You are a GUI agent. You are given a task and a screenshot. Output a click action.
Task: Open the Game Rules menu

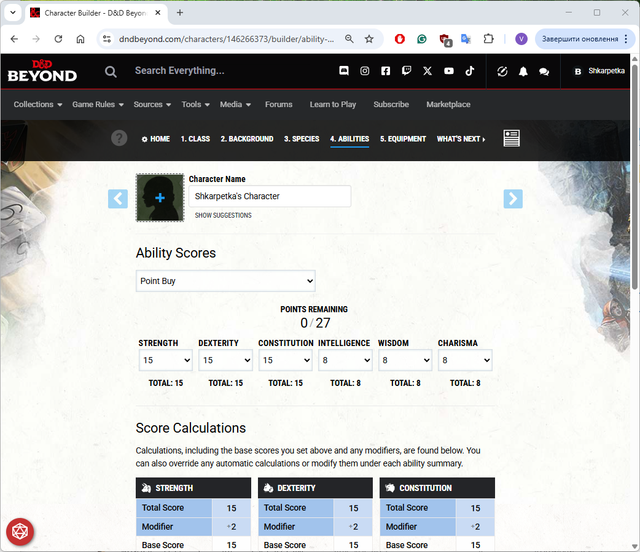[x=97, y=104]
